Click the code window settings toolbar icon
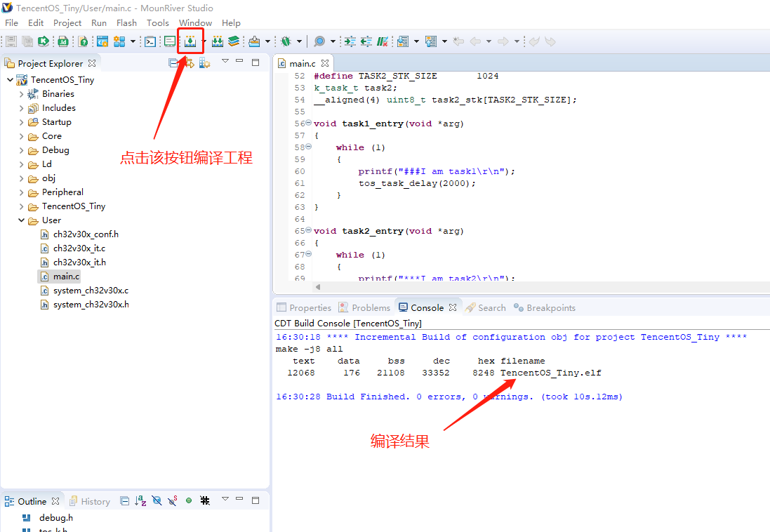The height and width of the screenshot is (532, 770). (102, 41)
